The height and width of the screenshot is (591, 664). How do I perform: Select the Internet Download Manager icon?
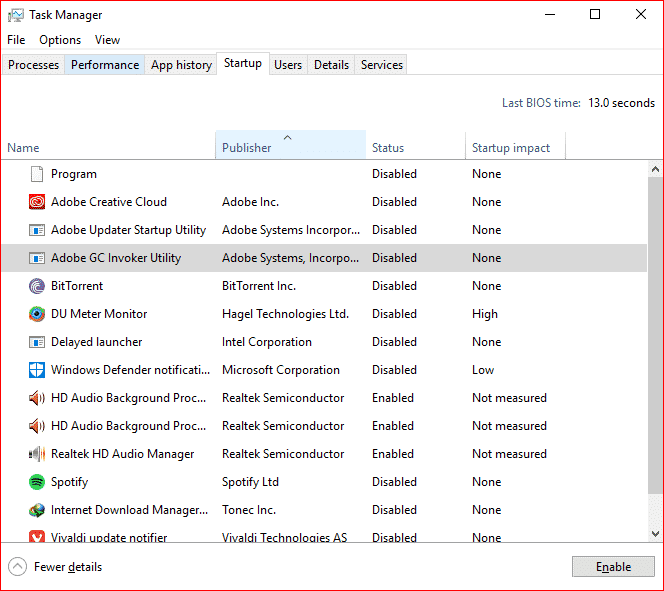[37, 510]
